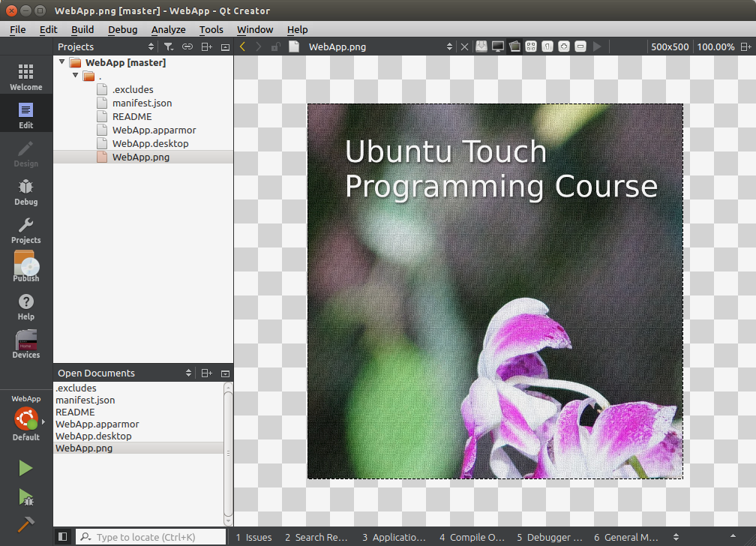The width and height of the screenshot is (756, 546).
Task: Show the Issues output pane
Action: click(254, 537)
